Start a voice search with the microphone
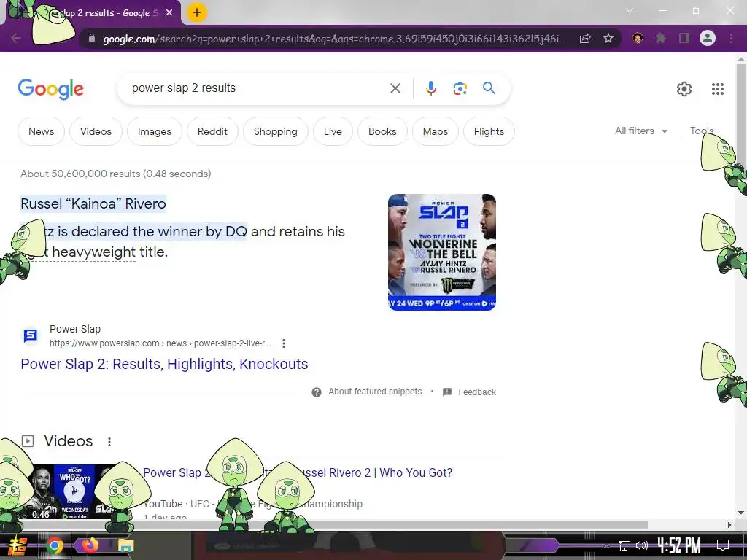This screenshot has height=560, width=747. click(x=430, y=88)
